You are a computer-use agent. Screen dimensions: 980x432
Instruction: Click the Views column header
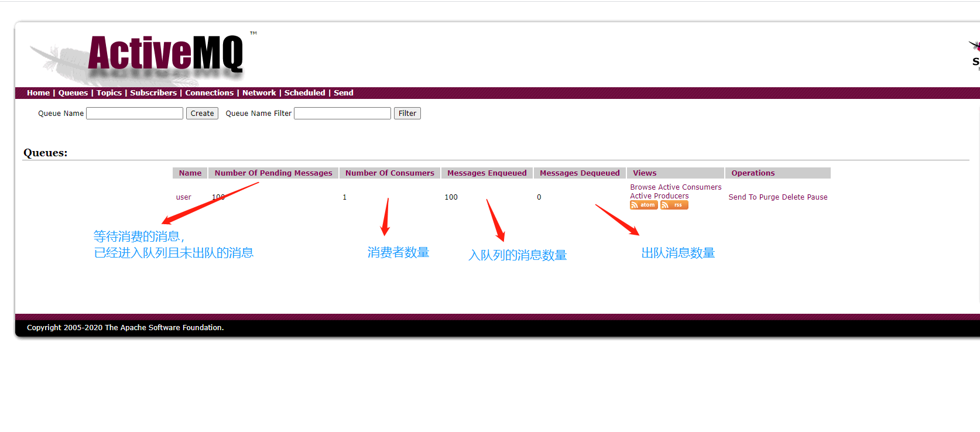click(x=676, y=173)
